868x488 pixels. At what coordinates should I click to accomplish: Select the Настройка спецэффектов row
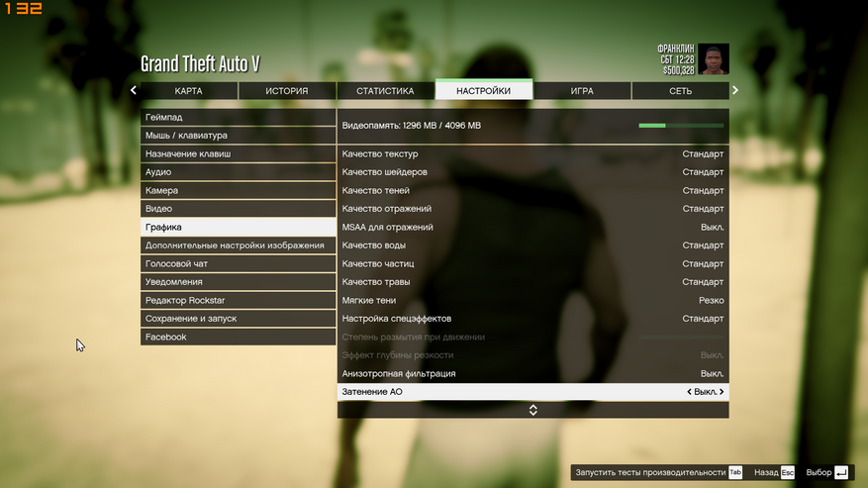tap(533, 318)
